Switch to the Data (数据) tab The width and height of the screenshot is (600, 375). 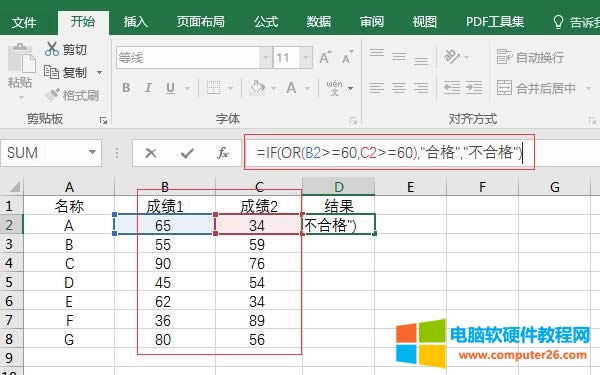(318, 22)
